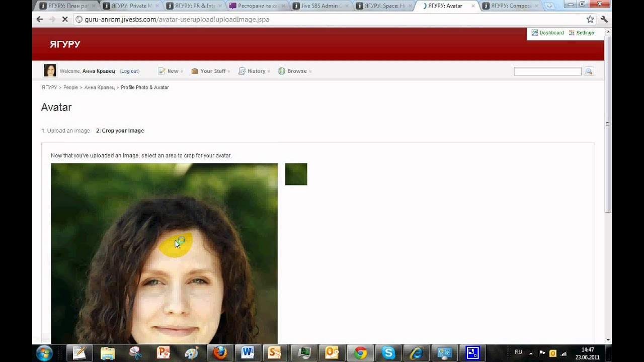Click the page vertical scrollbar thumb
644x362 pixels.
pos(608,124)
